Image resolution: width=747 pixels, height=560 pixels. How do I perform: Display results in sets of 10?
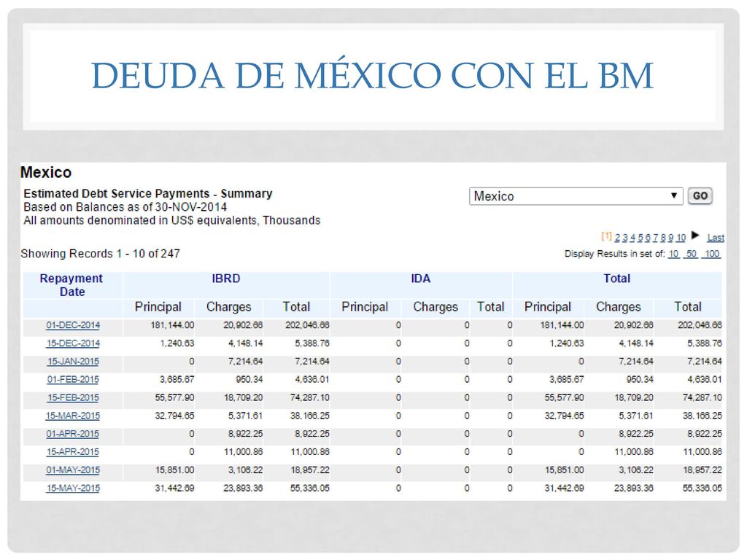pyautogui.click(x=673, y=254)
